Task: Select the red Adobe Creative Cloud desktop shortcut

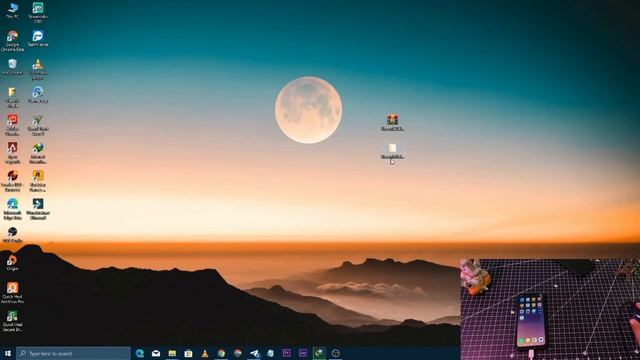Action: pyautogui.click(x=12, y=125)
